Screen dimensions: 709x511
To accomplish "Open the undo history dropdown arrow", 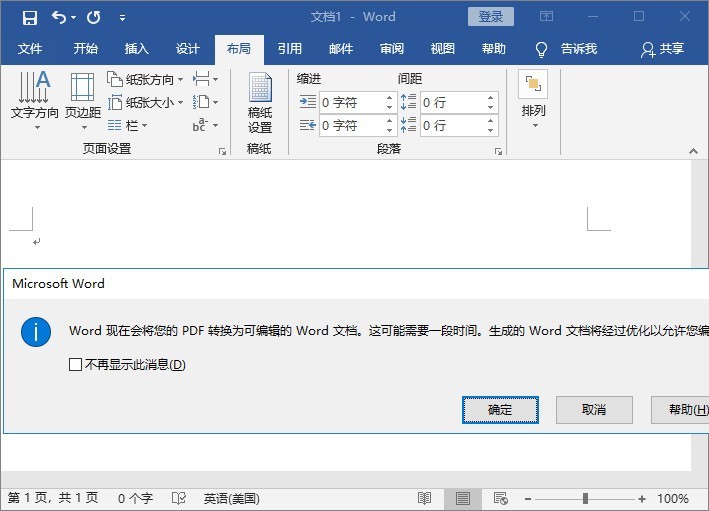I will tap(73, 18).
